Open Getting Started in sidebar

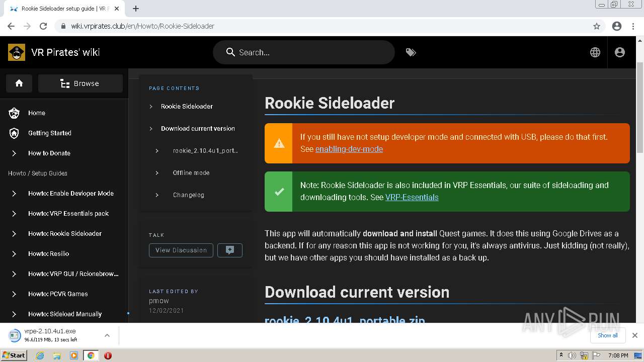click(x=64, y=133)
